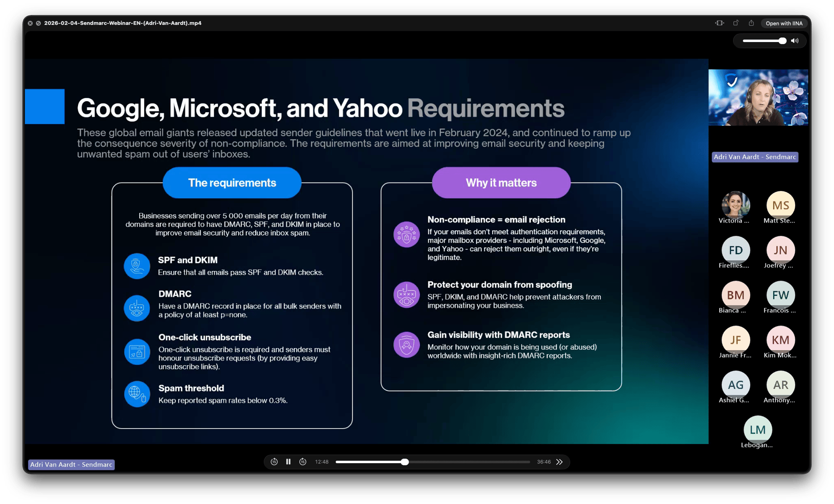834x504 pixels.
Task: Click the Adri Van Aardt label under webcam
Action: click(x=755, y=157)
